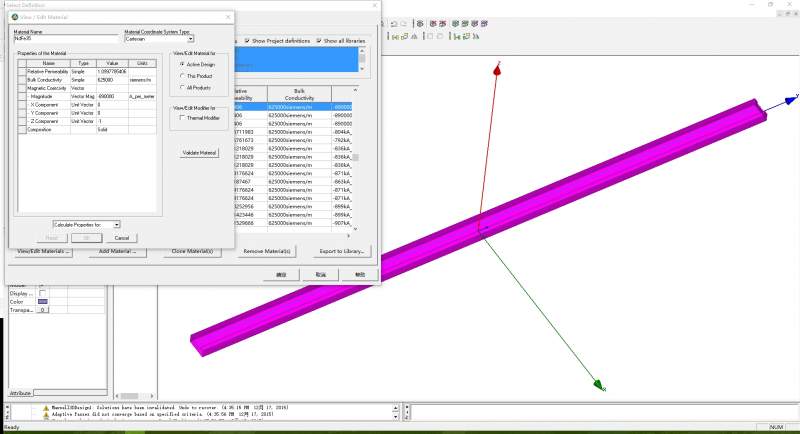Click the materials table vertical scrollbar thumb
Viewport: 800px width, 434px height.
coord(356,158)
